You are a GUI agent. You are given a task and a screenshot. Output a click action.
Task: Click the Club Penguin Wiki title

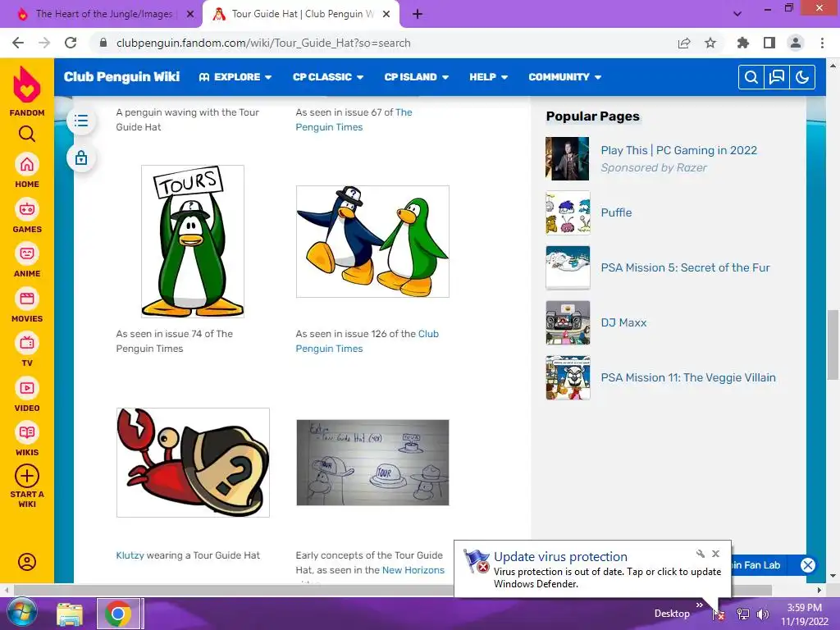click(x=121, y=77)
